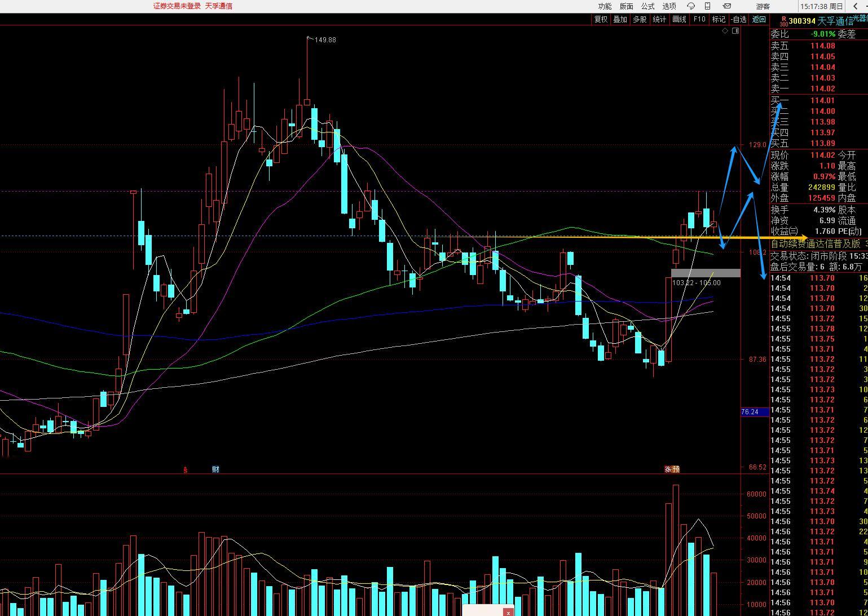Click the 总量 value 242899
This screenshot has height=616, width=868.
pyautogui.click(x=821, y=187)
